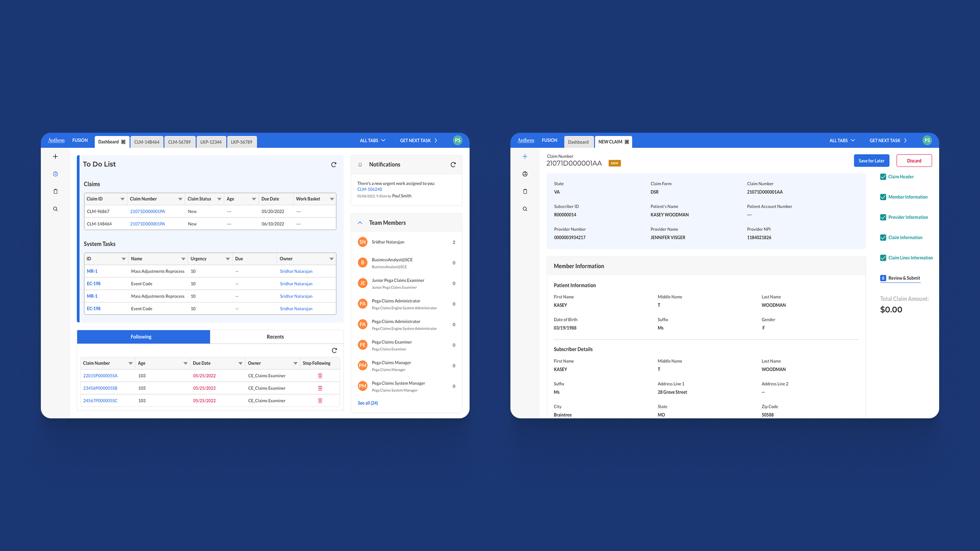Viewport: 980px width, 551px height.
Task: Toggle the Provider Information checkbox
Action: tap(883, 217)
